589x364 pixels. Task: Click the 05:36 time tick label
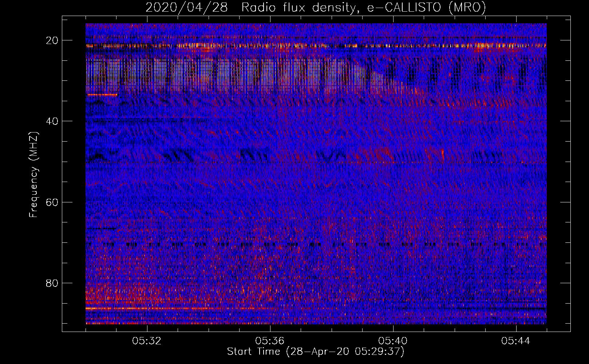(270, 341)
